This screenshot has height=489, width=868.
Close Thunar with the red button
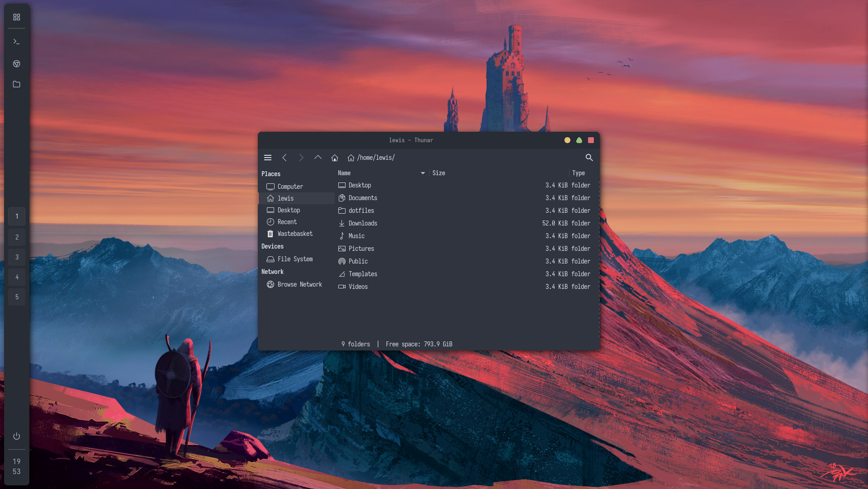(591, 140)
